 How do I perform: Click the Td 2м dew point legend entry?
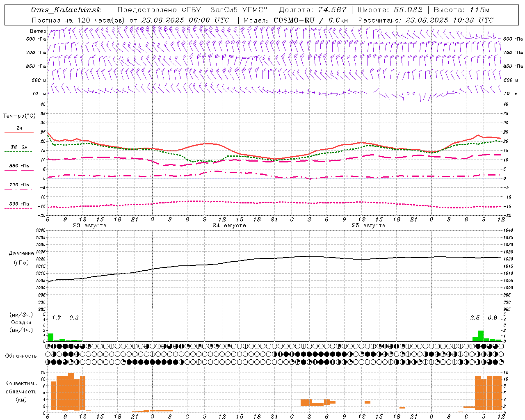coord(19,147)
